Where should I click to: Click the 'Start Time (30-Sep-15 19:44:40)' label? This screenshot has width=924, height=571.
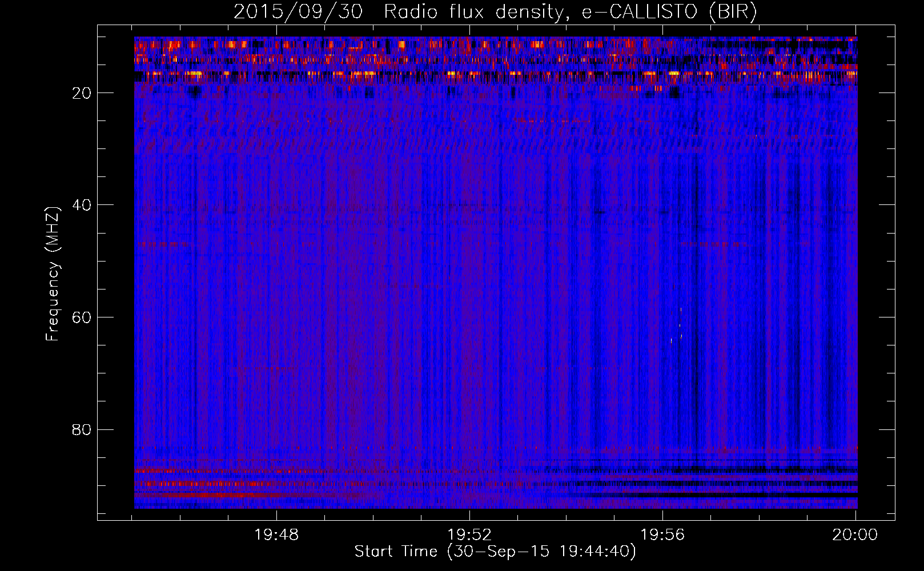pyautogui.click(x=495, y=552)
